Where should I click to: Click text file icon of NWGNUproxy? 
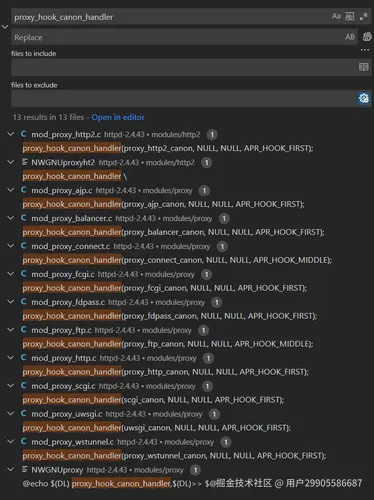tap(24, 469)
